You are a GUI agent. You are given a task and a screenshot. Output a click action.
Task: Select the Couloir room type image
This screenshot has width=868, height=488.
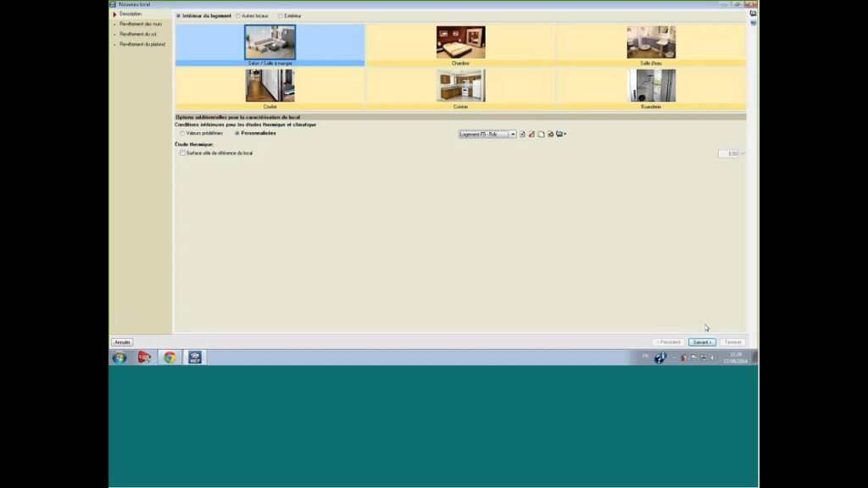click(270, 86)
